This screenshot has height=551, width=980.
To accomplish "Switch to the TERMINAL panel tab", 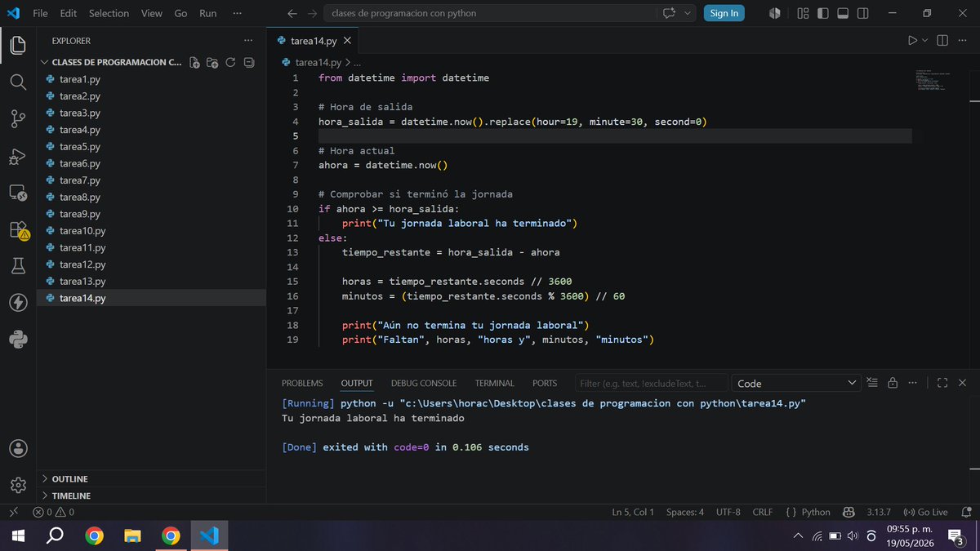I will tap(495, 383).
